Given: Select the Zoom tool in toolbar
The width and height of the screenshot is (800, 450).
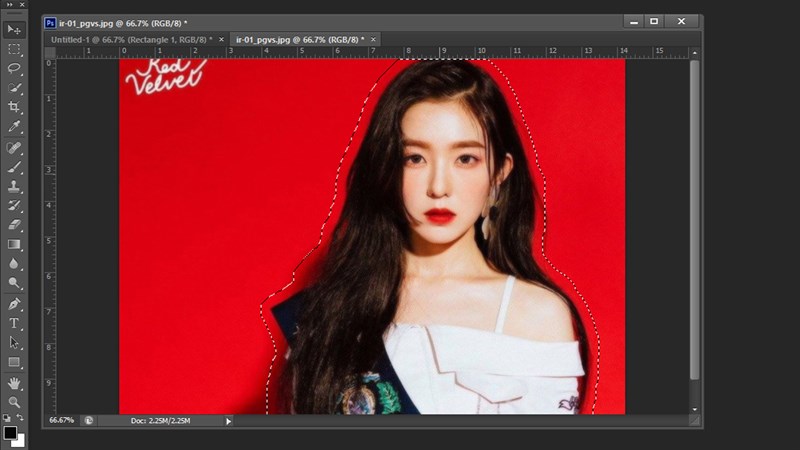Looking at the screenshot, I should [14, 402].
